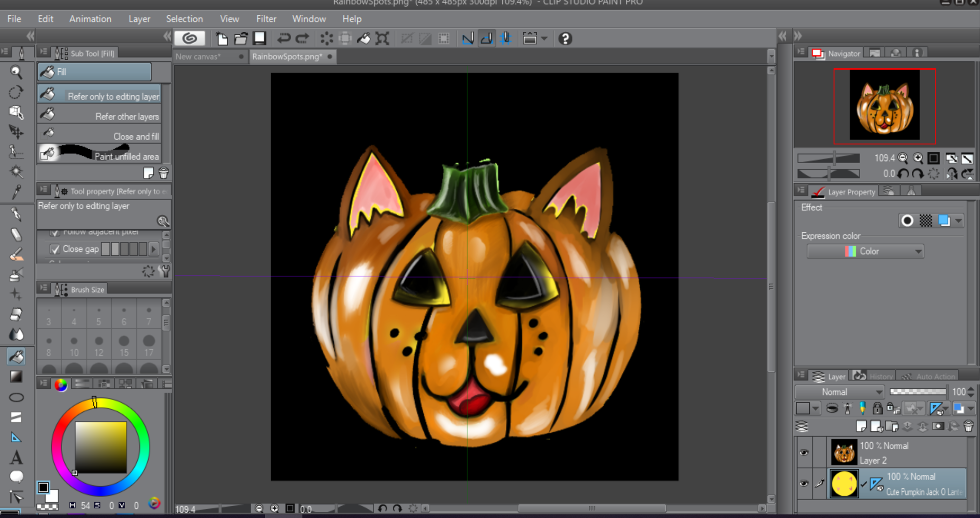Expand the Expression color dropdown
Viewport: 980px width, 518px height.
tap(865, 251)
